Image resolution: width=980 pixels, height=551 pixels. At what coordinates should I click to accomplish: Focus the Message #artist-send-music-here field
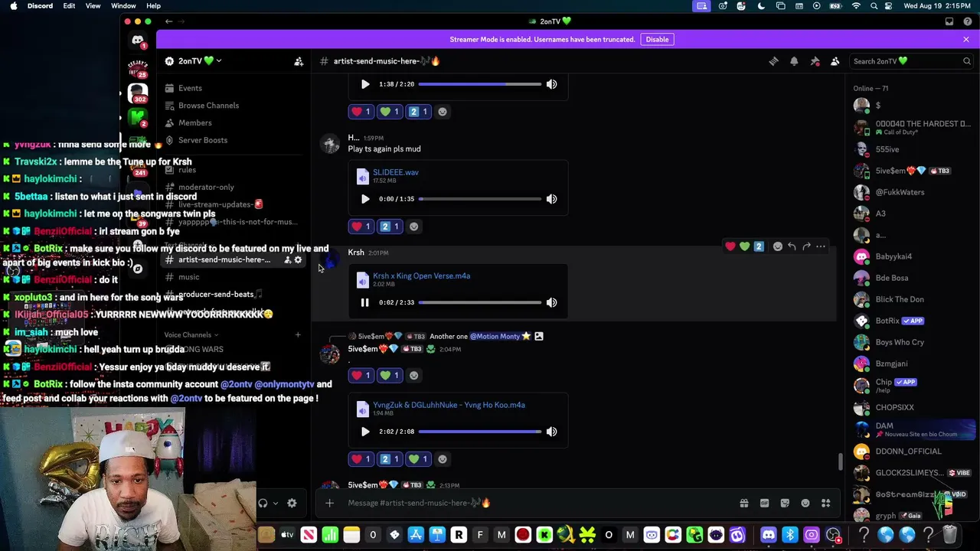(536, 503)
